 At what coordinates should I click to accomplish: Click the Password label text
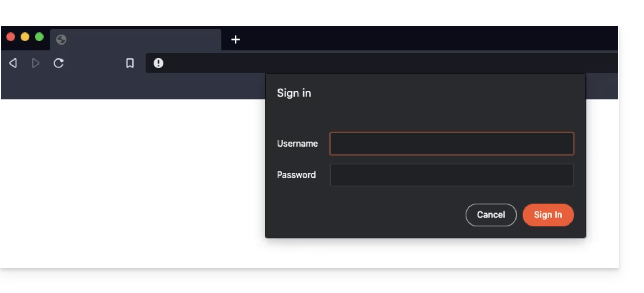(296, 175)
